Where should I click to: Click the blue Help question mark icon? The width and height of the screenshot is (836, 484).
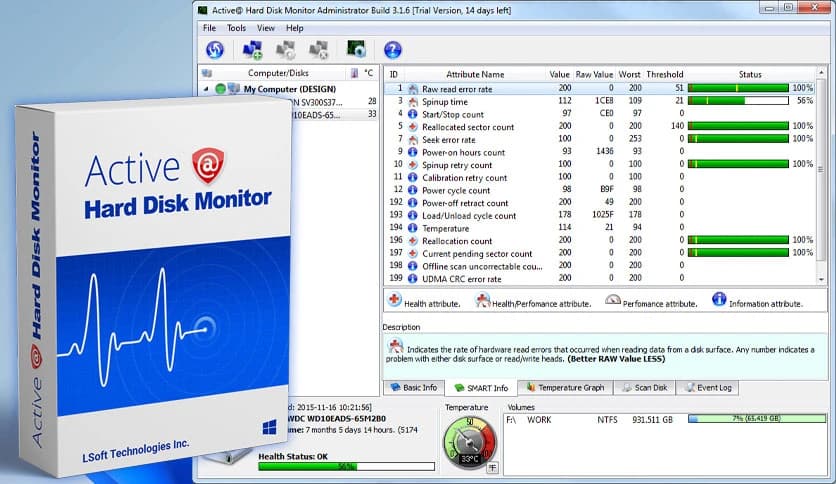[x=392, y=50]
